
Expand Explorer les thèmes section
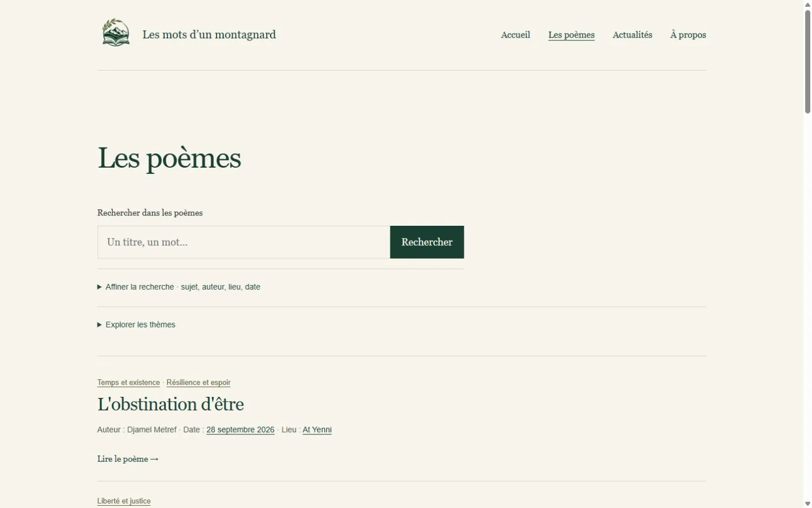136,324
